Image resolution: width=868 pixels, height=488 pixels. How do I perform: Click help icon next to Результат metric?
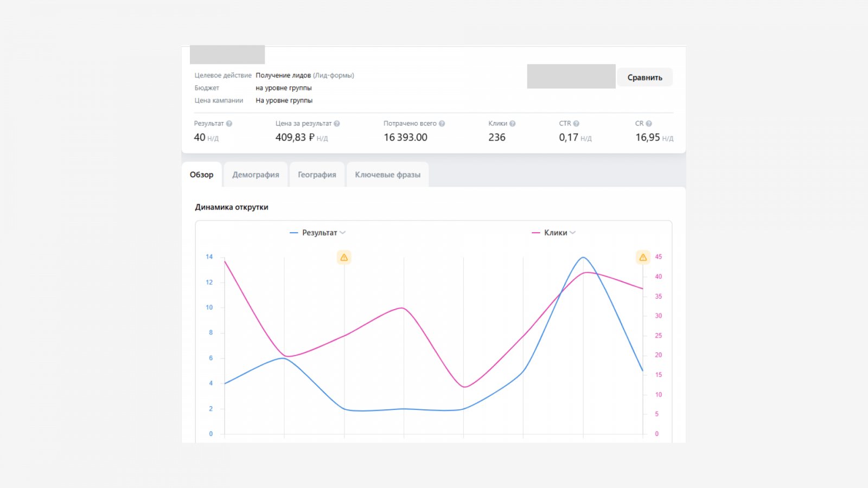click(229, 124)
